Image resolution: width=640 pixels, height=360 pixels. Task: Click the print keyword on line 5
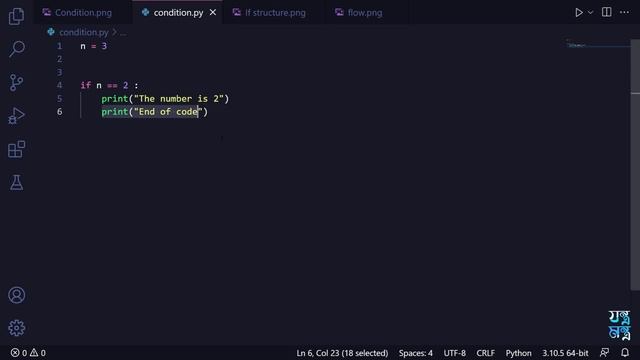(114, 99)
